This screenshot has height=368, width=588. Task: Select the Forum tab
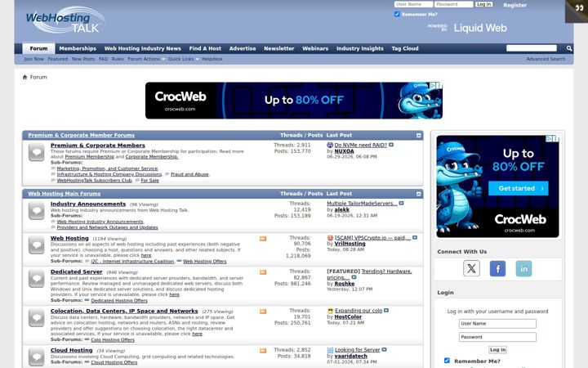[x=38, y=48]
